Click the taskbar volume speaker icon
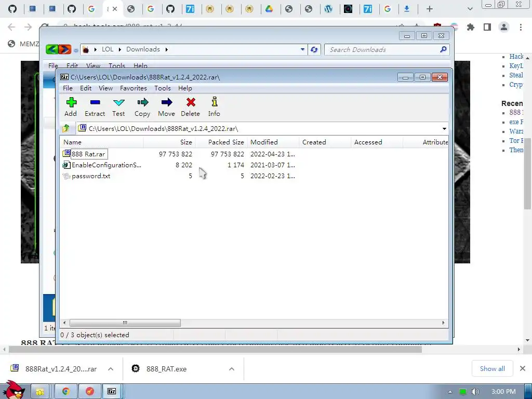The height and width of the screenshot is (399, 532). coord(475,392)
